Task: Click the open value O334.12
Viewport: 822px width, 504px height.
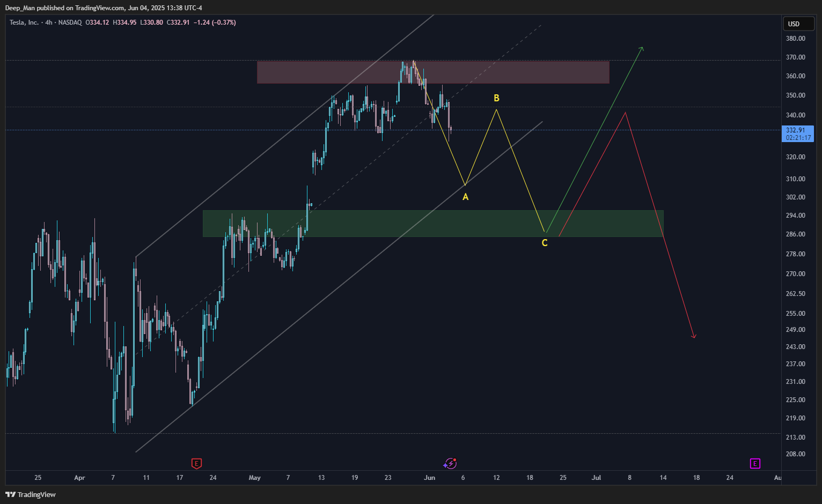Action: point(97,23)
